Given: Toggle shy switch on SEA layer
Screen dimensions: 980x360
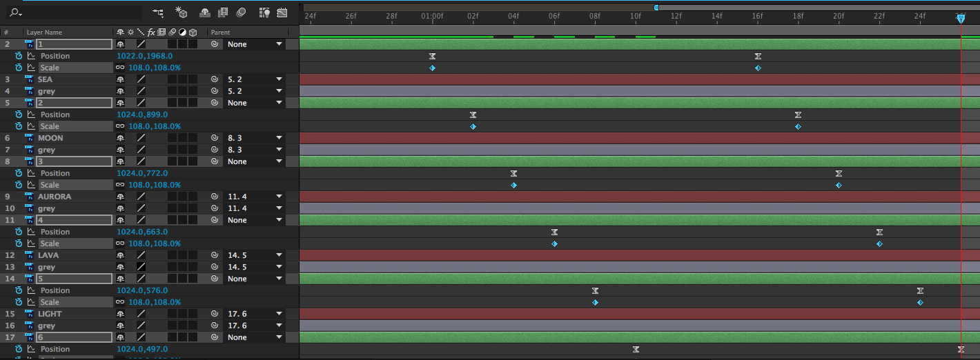Looking at the screenshot, I should coord(120,79).
